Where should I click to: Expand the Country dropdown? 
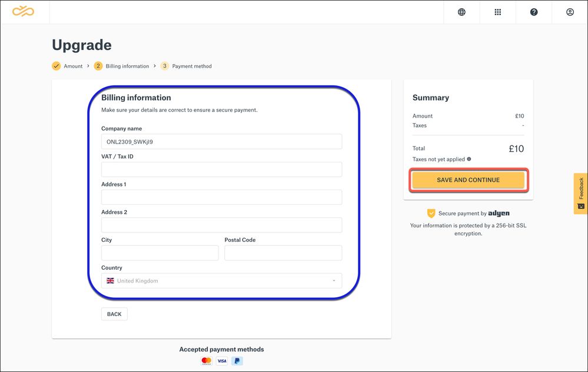221,281
